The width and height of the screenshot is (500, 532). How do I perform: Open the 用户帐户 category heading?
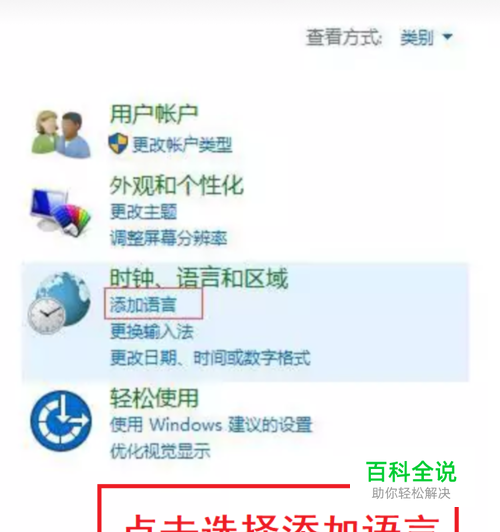(x=154, y=114)
